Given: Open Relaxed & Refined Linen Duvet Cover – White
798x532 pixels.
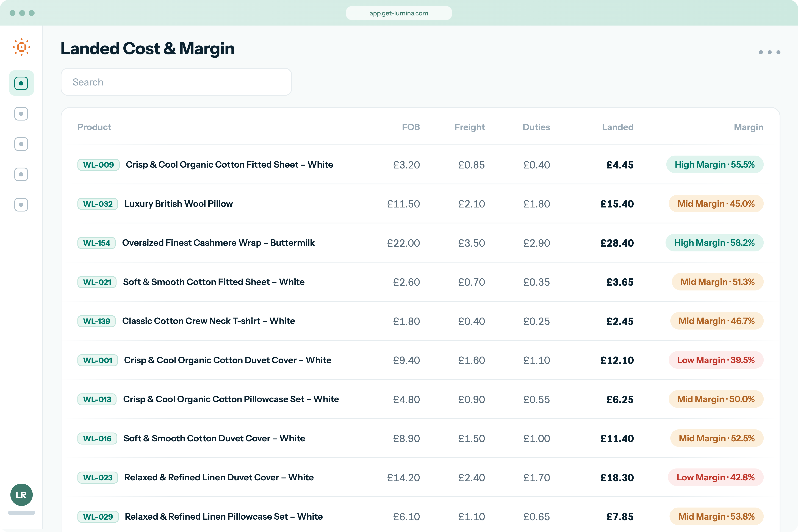Looking at the screenshot, I should click(219, 477).
